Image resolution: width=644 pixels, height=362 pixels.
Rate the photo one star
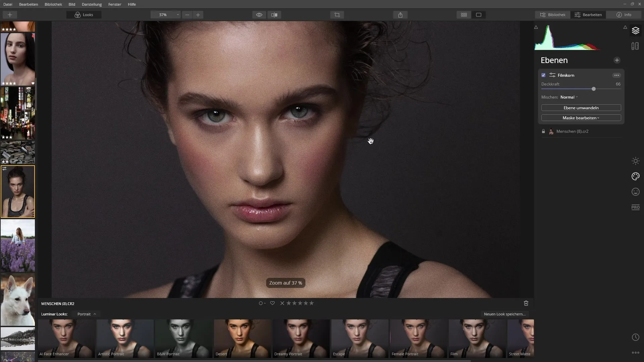(x=288, y=303)
